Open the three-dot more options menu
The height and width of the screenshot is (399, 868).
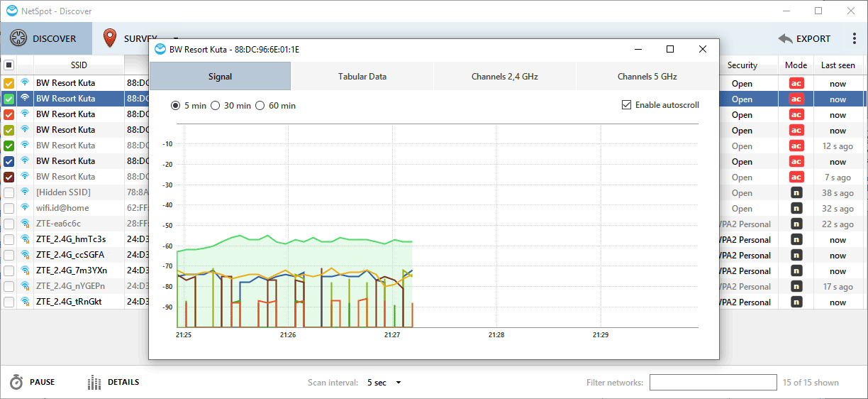[855, 39]
